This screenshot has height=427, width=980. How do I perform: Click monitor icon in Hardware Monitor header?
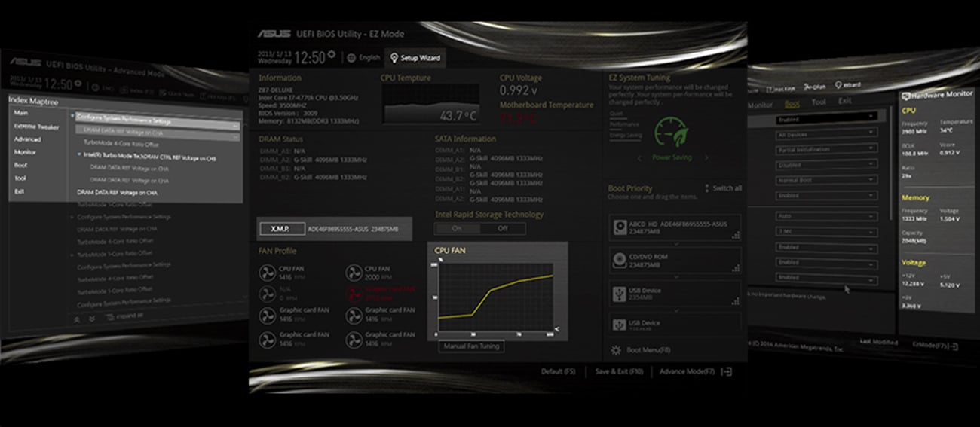906,96
